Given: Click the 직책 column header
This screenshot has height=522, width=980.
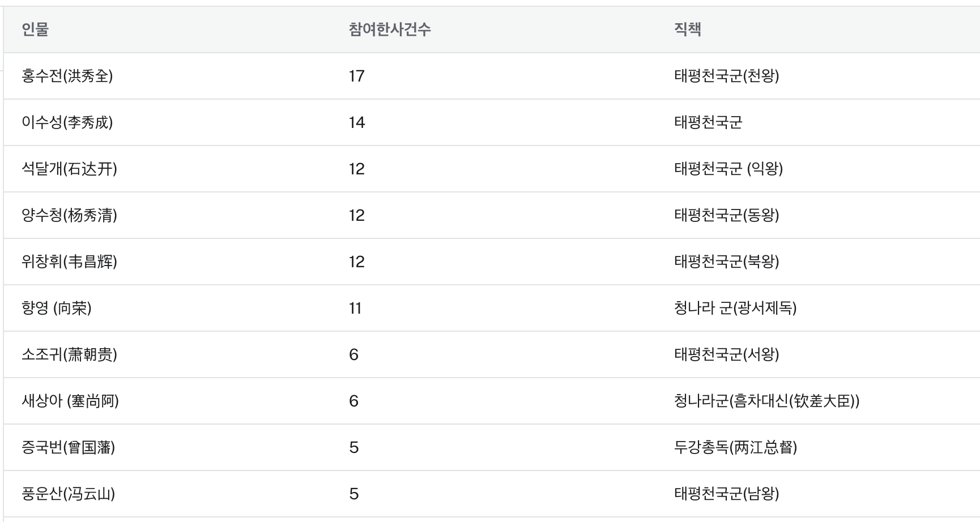Looking at the screenshot, I should 688,29.
